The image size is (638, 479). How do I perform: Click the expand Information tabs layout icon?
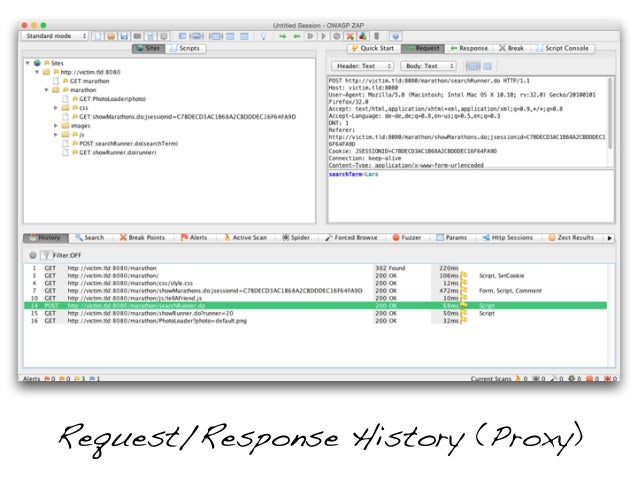coord(196,36)
